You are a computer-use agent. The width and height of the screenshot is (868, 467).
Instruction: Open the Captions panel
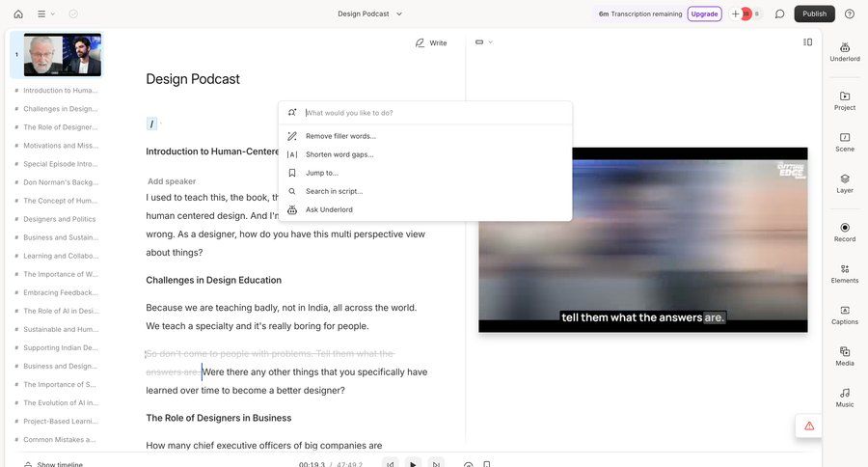tap(845, 315)
